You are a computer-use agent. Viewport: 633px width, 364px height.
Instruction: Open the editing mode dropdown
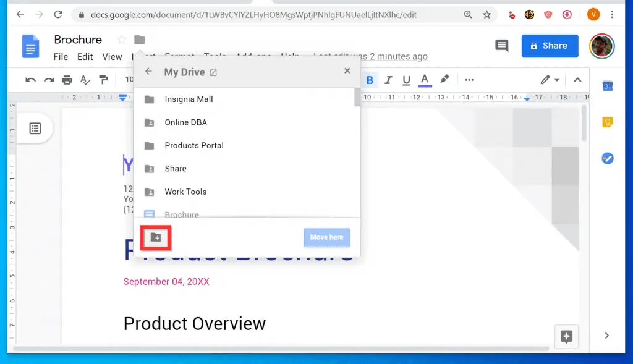point(548,79)
